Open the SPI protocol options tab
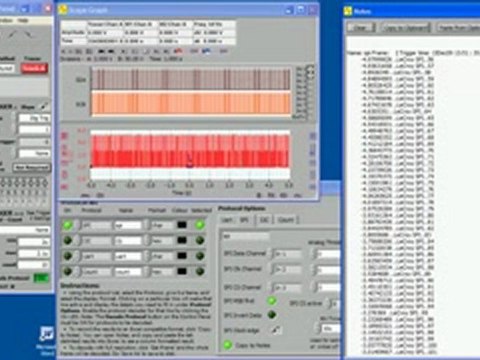 click(245, 220)
